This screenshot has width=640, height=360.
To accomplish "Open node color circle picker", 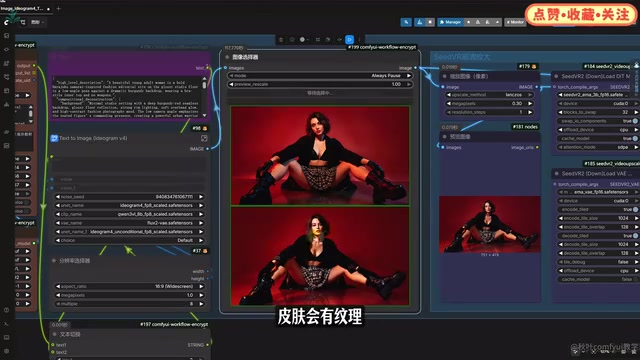I will pyautogui.click(x=303, y=40).
